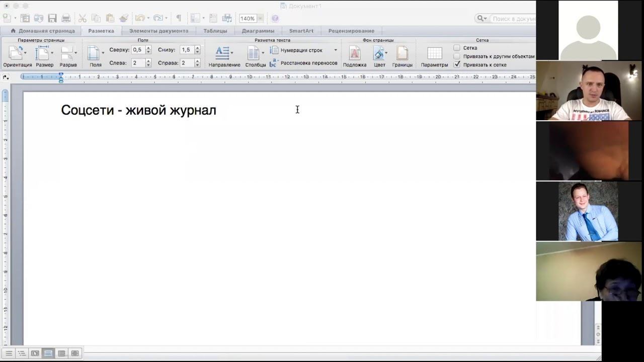Open the Рецензирование tab
Screen dimensions: 644x362
[351, 31]
